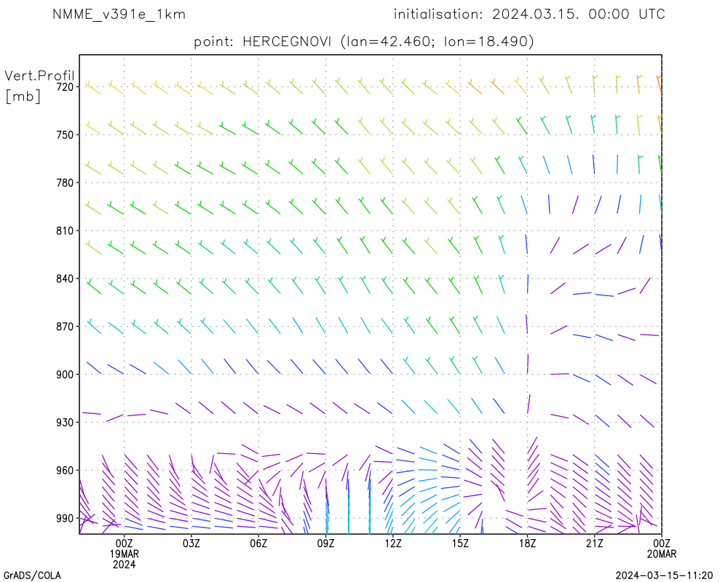Click the 960 pressure level label
Viewport: 728px width, 582px height.
coord(65,471)
